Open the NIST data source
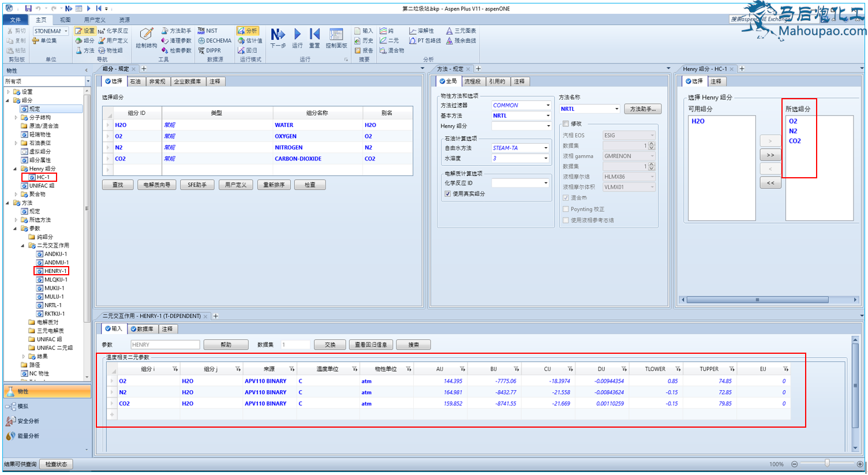 (x=208, y=31)
